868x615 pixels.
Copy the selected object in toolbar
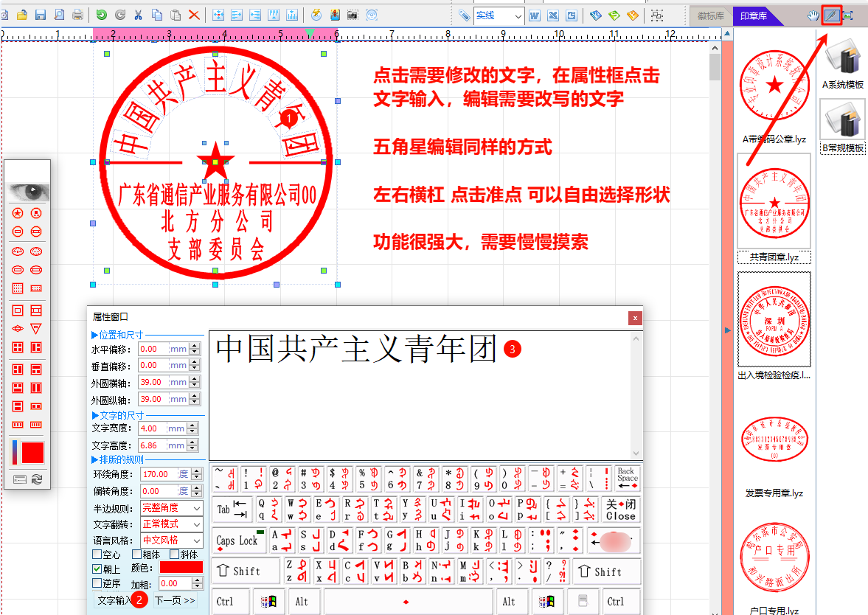(156, 15)
